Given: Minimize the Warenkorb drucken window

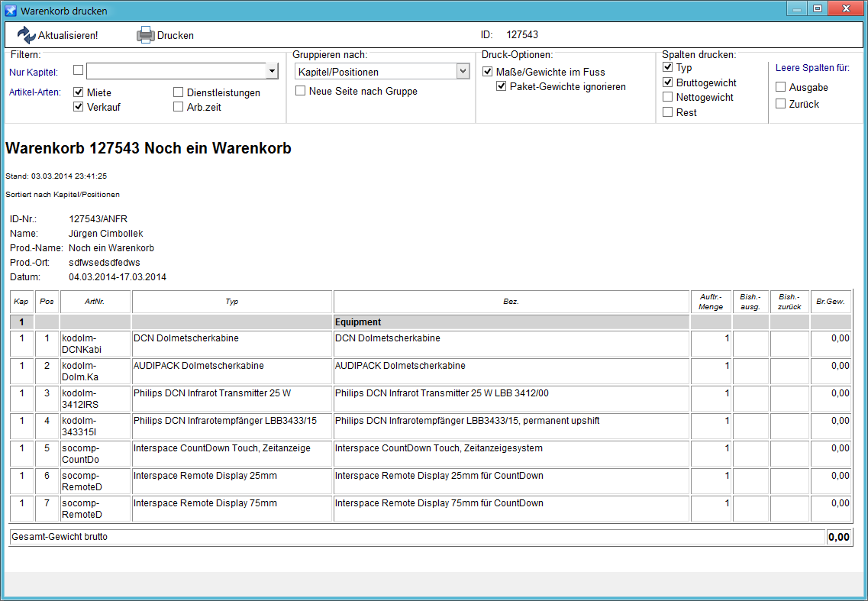Looking at the screenshot, I should coord(797,9).
